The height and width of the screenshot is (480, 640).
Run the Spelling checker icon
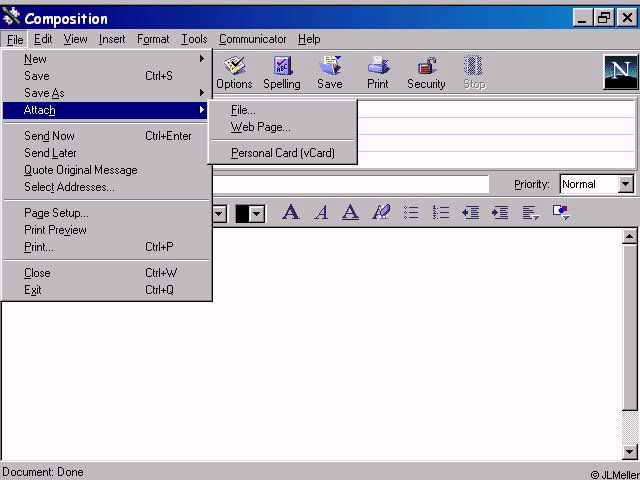(x=282, y=72)
